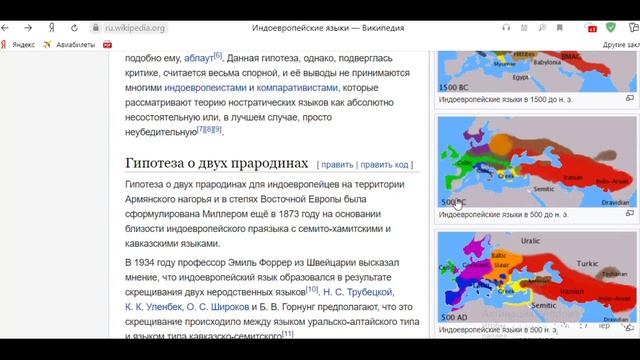Image resolution: width=640 pixels, height=360 pixels.
Task: Open footnote reference [10]
Action: (x=312, y=289)
